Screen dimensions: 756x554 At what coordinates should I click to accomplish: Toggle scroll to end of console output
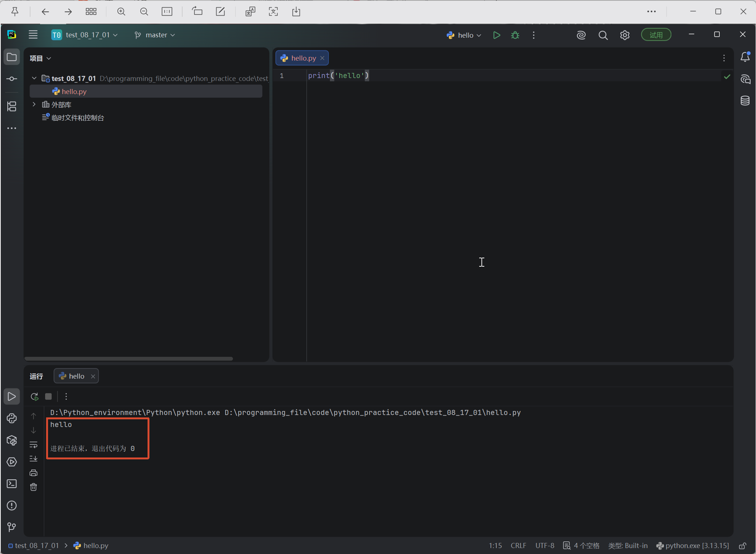click(34, 459)
